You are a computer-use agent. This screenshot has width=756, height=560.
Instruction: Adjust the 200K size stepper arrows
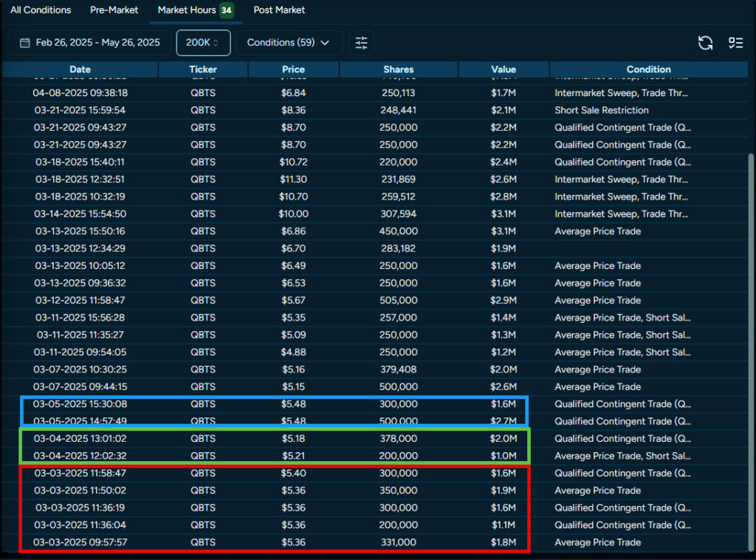tap(216, 43)
